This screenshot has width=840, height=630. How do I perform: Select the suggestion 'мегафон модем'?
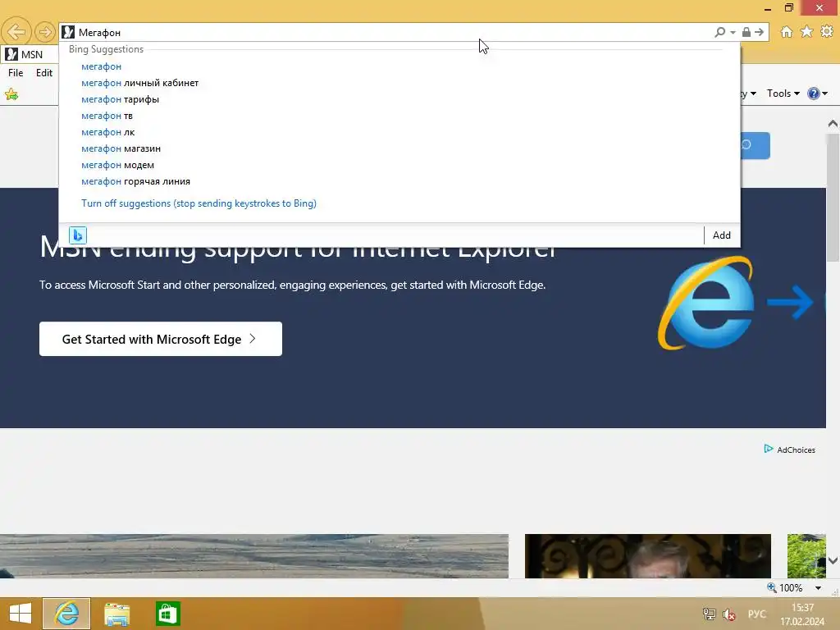[x=118, y=165]
